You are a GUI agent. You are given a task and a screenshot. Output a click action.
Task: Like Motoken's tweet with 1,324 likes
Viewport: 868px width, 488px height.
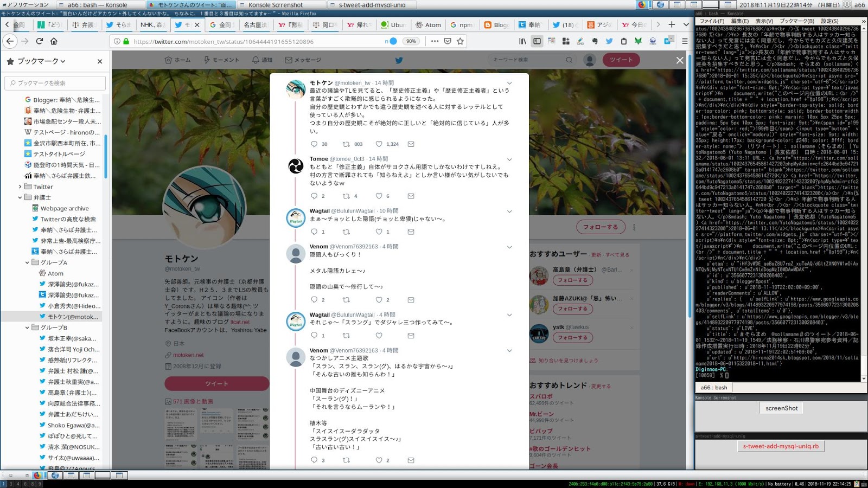point(379,144)
